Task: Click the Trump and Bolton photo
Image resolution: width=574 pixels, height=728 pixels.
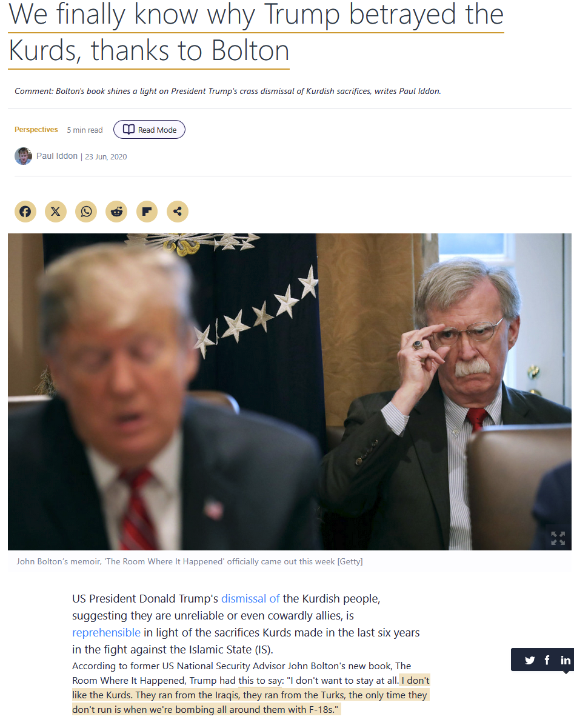Action: click(x=289, y=392)
